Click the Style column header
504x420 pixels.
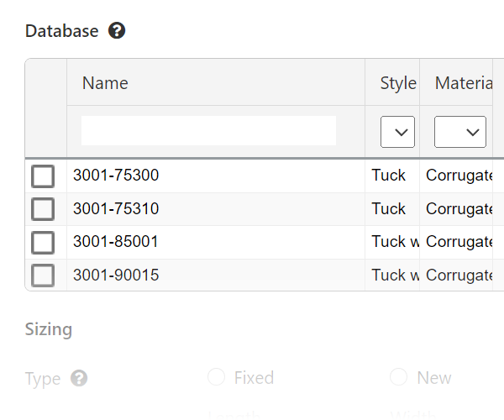coord(398,82)
